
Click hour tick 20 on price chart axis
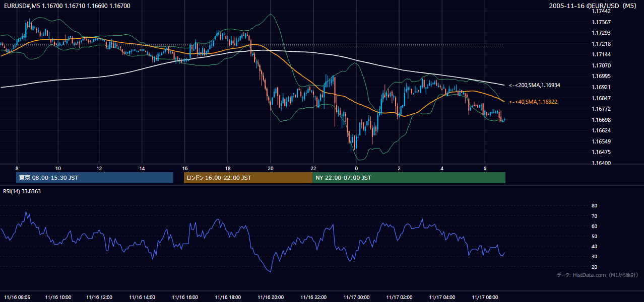click(x=271, y=168)
